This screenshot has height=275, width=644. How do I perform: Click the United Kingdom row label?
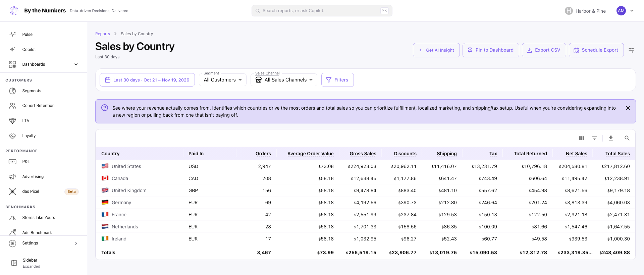[x=129, y=190]
